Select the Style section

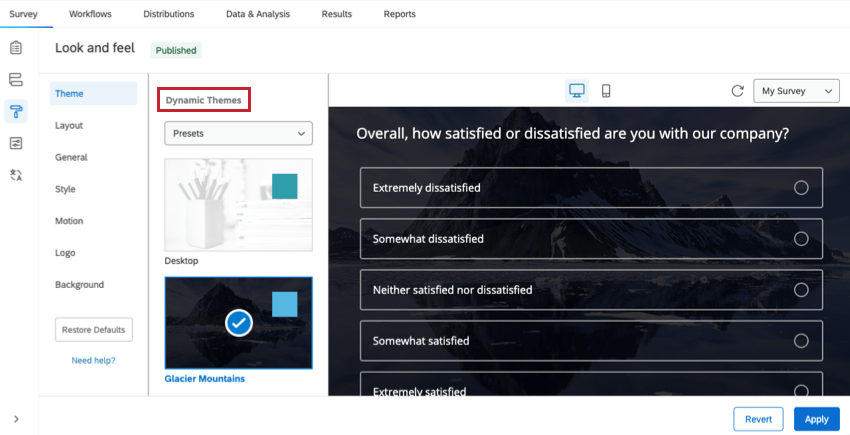pyautogui.click(x=65, y=189)
